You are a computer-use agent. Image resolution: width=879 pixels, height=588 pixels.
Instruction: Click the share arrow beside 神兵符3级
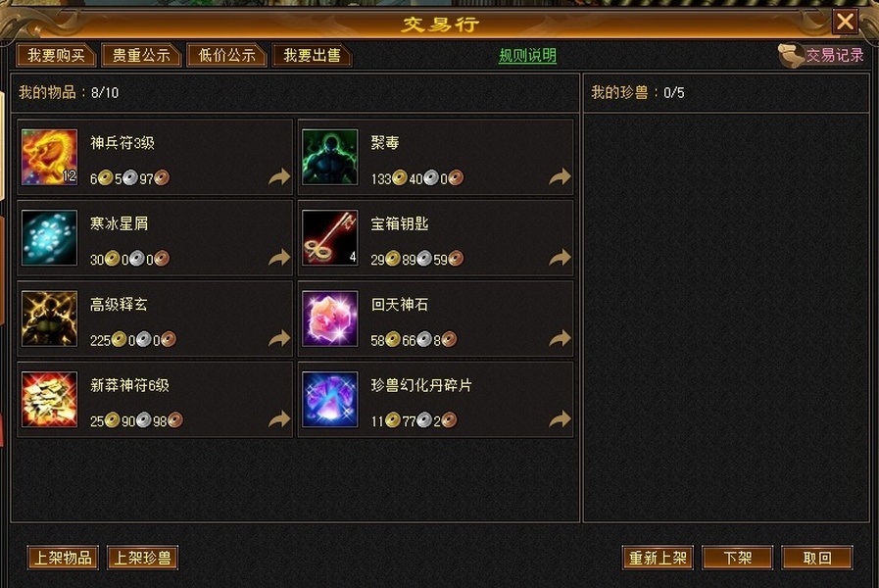click(x=279, y=176)
